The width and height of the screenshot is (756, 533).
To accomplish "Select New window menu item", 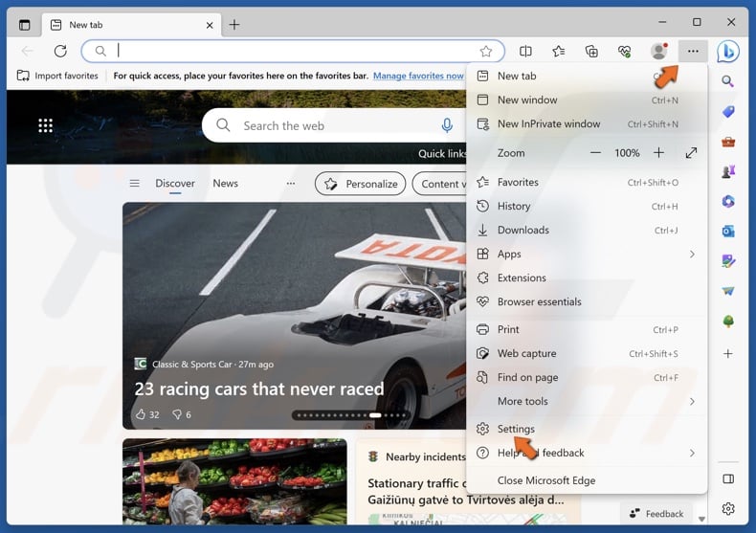I will pos(587,100).
